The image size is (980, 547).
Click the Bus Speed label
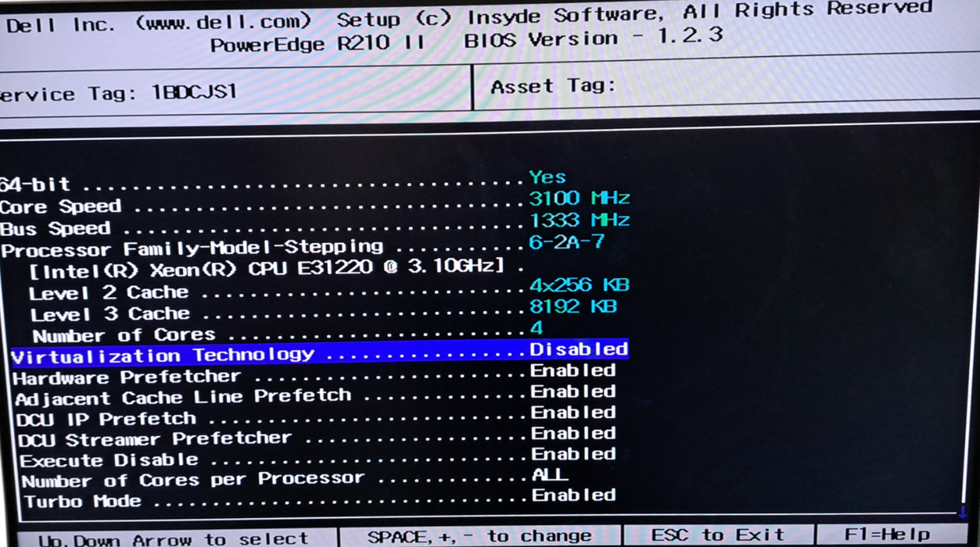click(55, 229)
